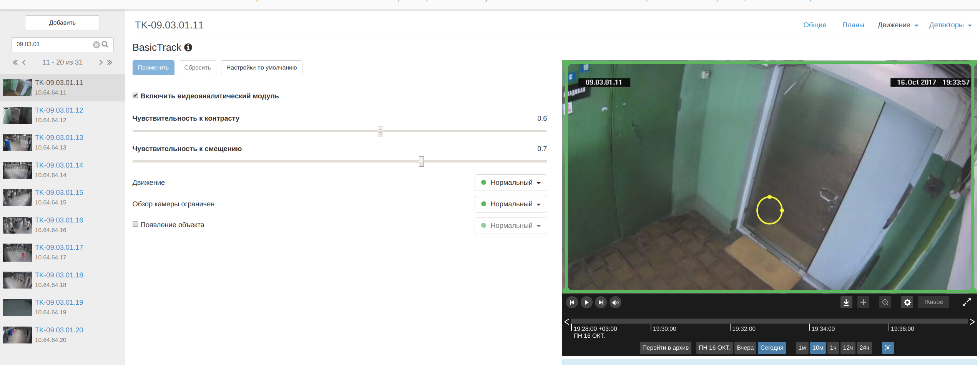Set timeline scale to 24ч

pos(864,348)
